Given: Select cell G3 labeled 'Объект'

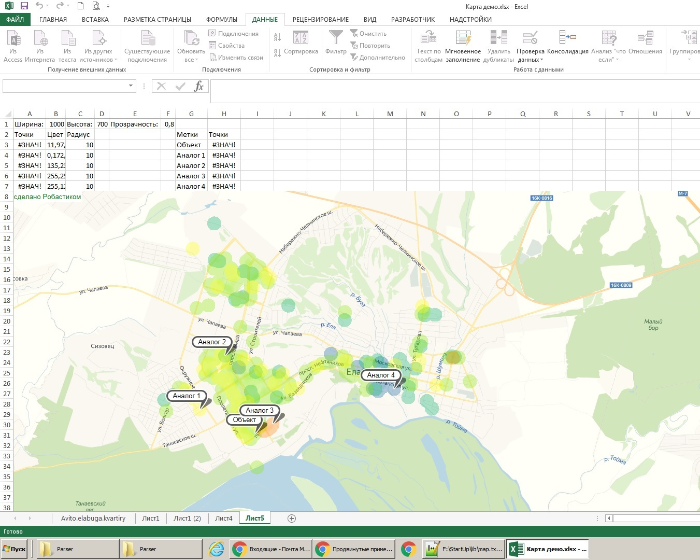Looking at the screenshot, I should pyautogui.click(x=192, y=145).
